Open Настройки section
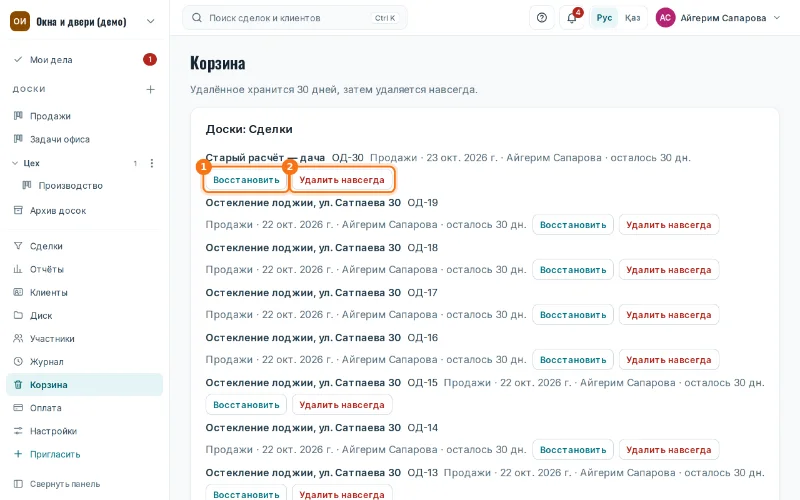 coord(85,431)
